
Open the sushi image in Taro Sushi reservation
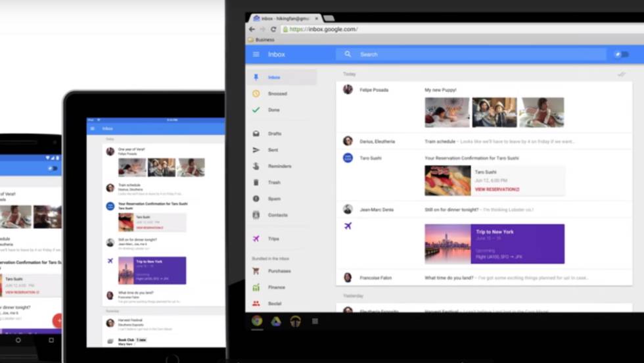(x=448, y=180)
